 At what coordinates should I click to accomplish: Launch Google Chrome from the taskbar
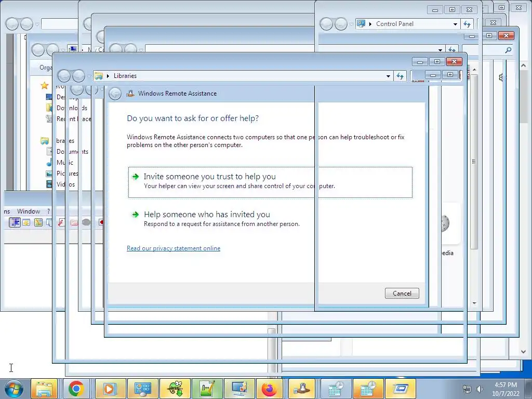coord(76,389)
